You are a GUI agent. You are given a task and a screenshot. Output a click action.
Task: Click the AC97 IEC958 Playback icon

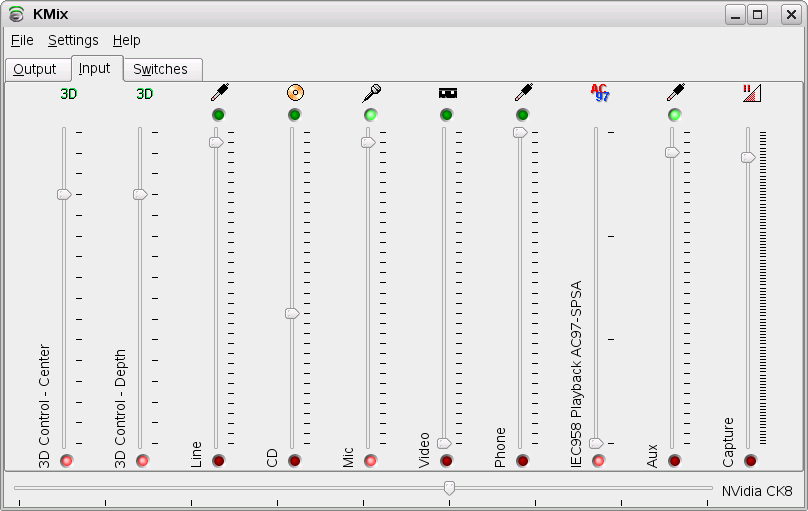click(x=600, y=93)
